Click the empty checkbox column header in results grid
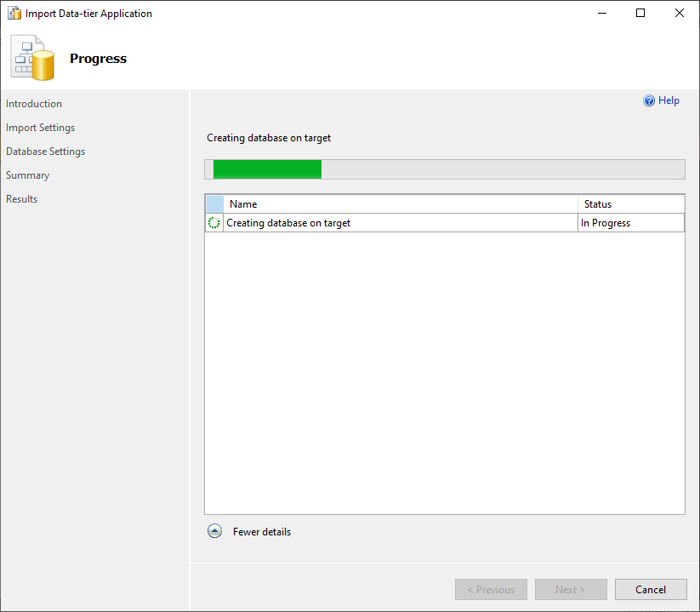Image resolution: width=700 pixels, height=612 pixels. (213, 203)
